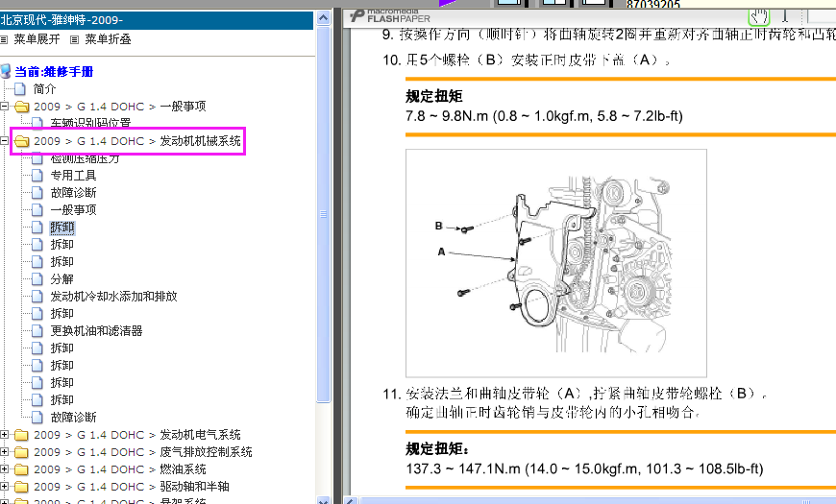Click step 11 text about 曲轴皮带轮

pos(575,394)
